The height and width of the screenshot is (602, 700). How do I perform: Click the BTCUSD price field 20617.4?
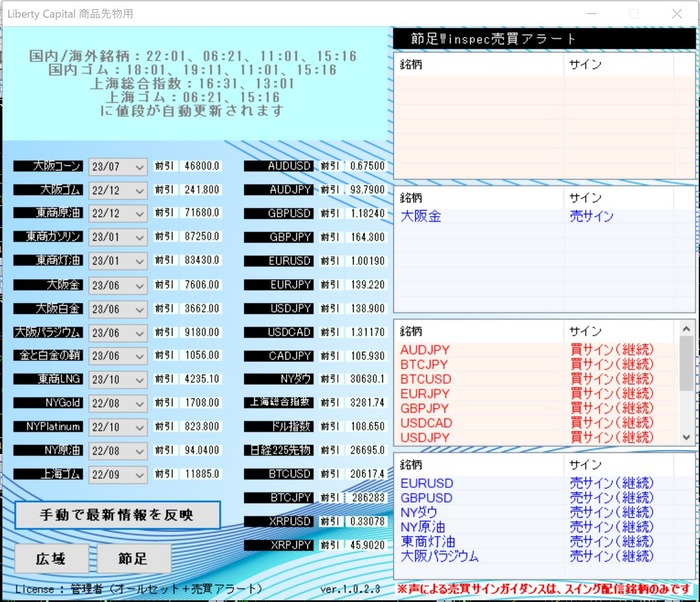click(367, 474)
